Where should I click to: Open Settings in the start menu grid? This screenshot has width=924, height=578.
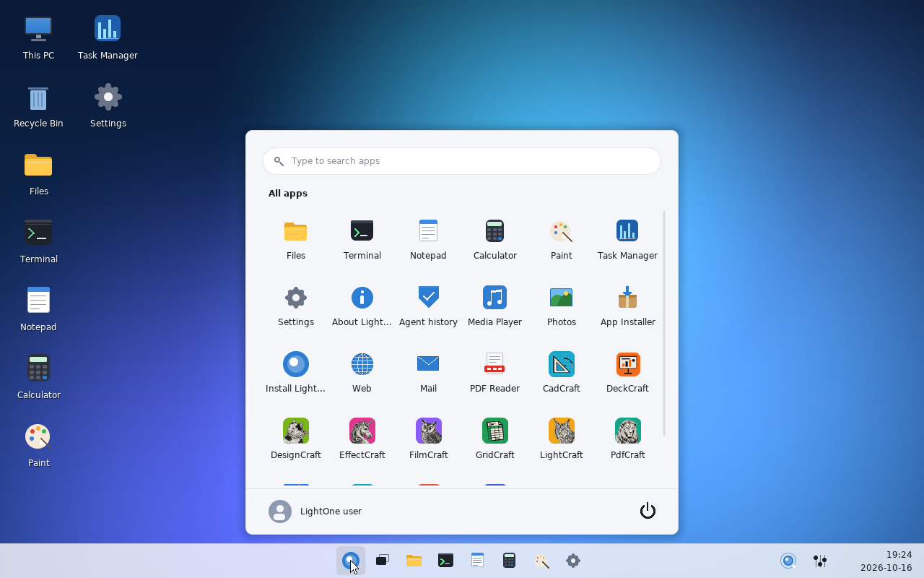[295, 306]
